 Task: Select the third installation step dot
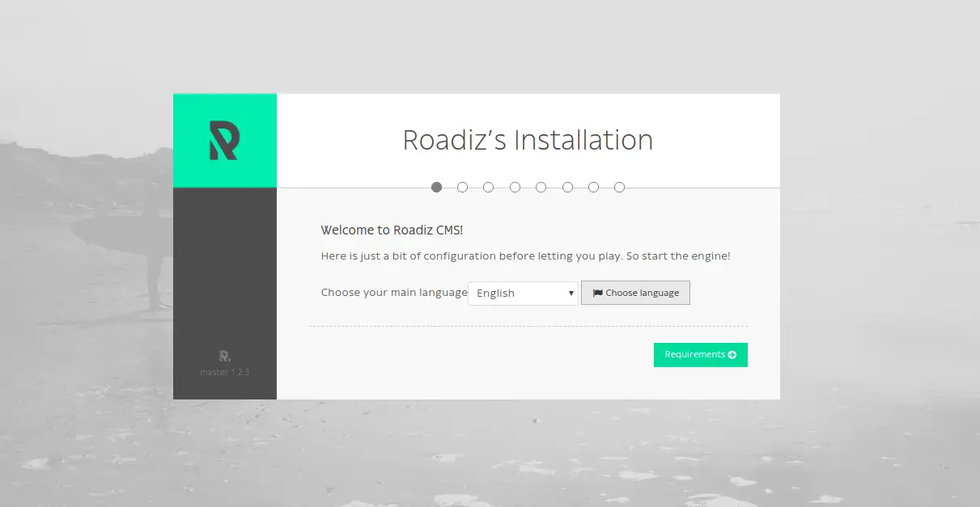[489, 187]
